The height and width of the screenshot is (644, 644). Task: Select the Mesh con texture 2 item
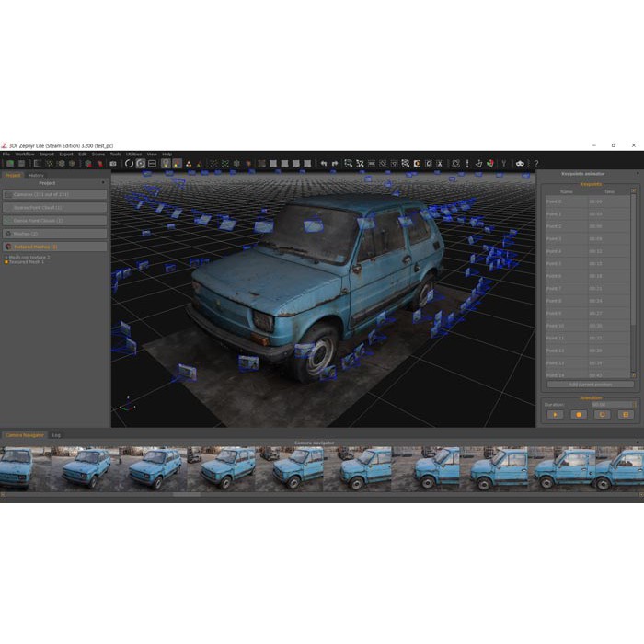[x=27, y=257]
